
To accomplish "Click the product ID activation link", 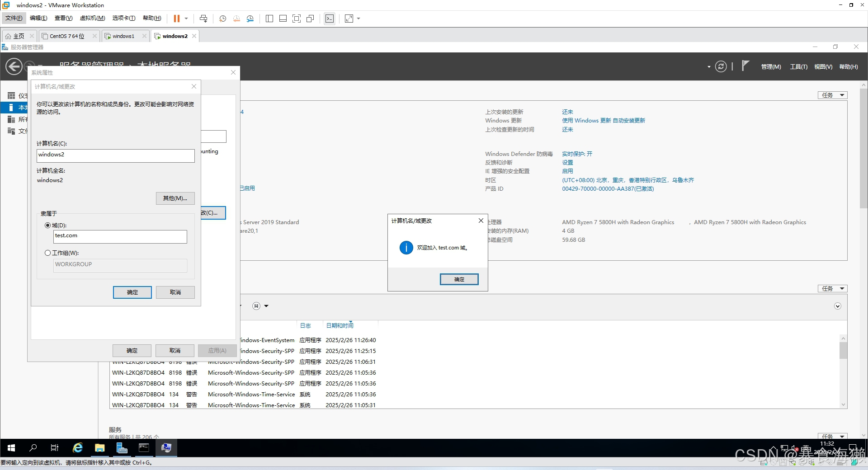I will (608, 189).
